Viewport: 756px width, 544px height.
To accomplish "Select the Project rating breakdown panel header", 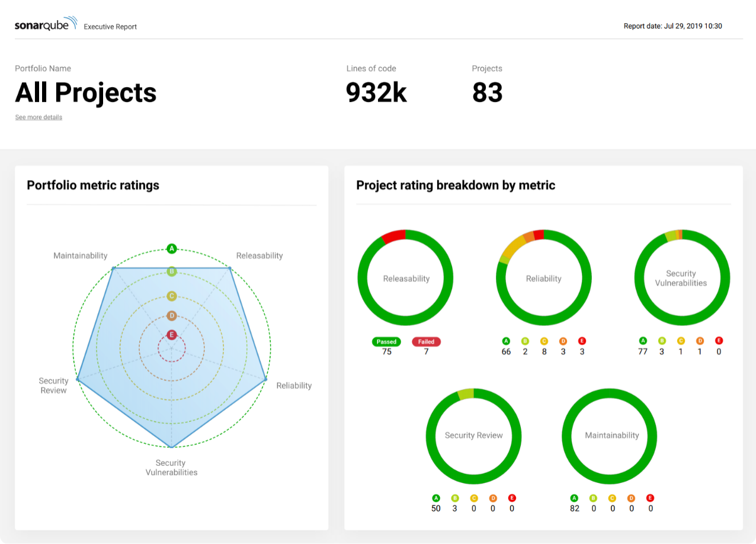I will (456, 185).
